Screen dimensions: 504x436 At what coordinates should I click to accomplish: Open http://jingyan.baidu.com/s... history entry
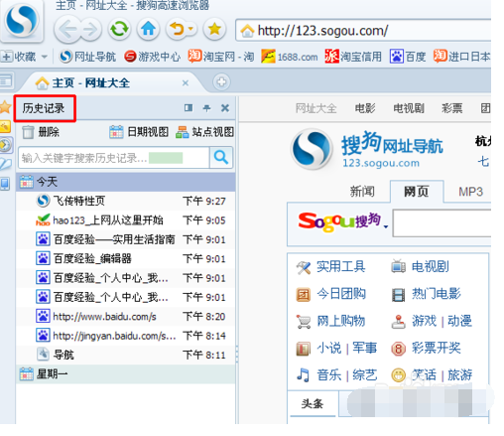point(126,336)
